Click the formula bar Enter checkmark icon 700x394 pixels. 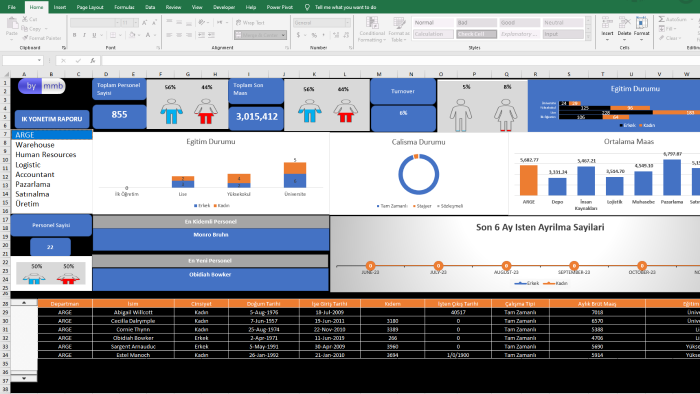pos(78,60)
